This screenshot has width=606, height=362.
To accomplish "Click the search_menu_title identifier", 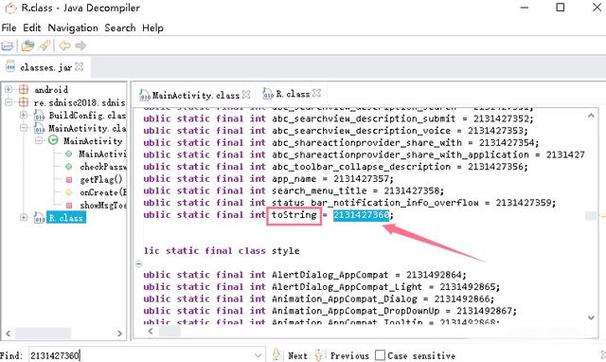I will click(319, 191).
